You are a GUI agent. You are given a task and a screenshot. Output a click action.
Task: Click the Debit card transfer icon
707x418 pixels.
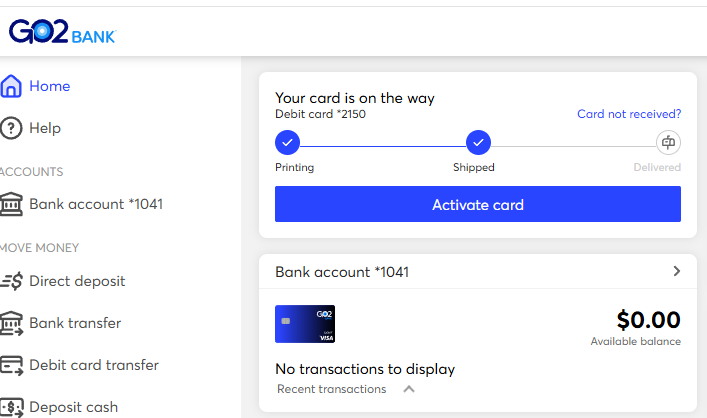[x=11, y=365]
